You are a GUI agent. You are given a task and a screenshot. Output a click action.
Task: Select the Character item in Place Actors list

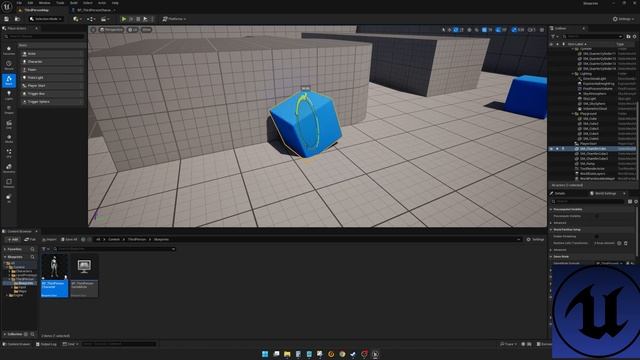pyautogui.click(x=52, y=62)
